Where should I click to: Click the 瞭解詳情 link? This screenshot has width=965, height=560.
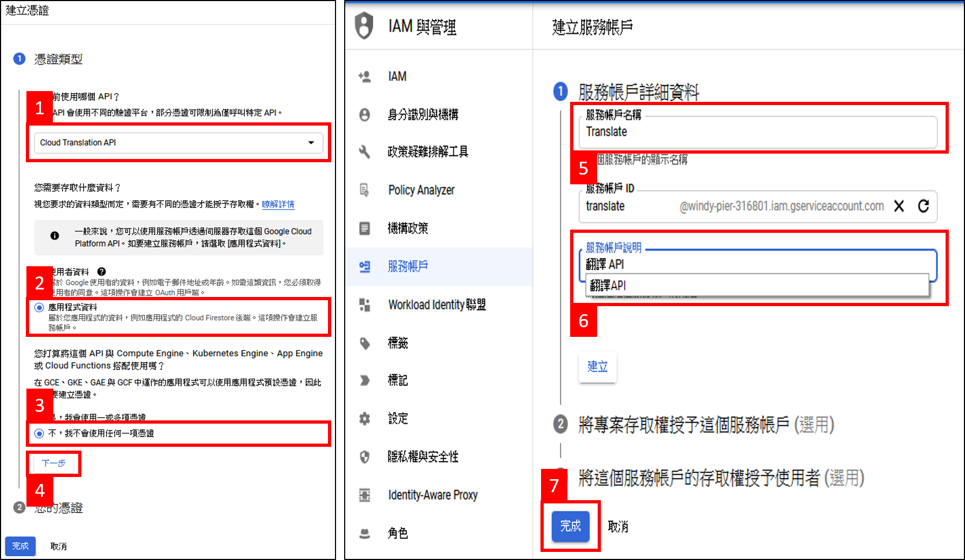click(278, 204)
